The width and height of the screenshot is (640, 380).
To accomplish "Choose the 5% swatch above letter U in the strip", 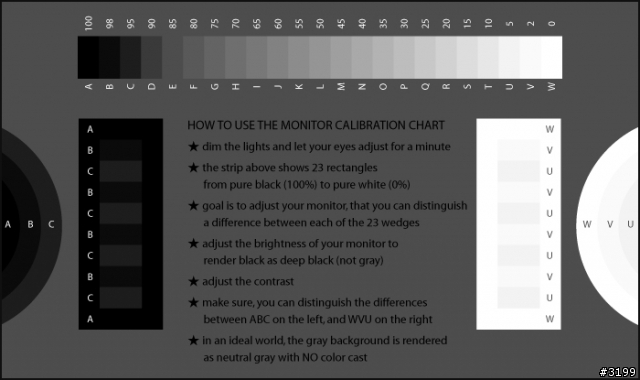I will (509, 58).
